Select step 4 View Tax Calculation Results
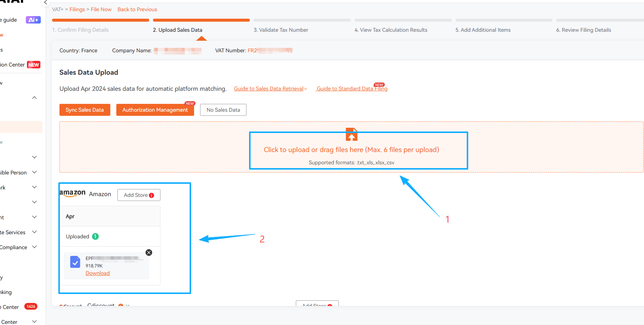The width and height of the screenshot is (644, 325). (x=391, y=30)
